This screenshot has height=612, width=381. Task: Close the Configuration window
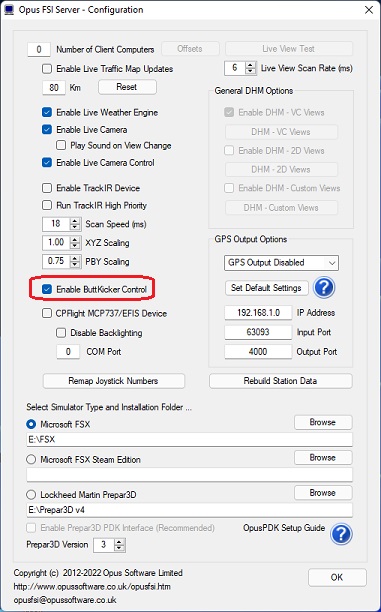(369, 10)
